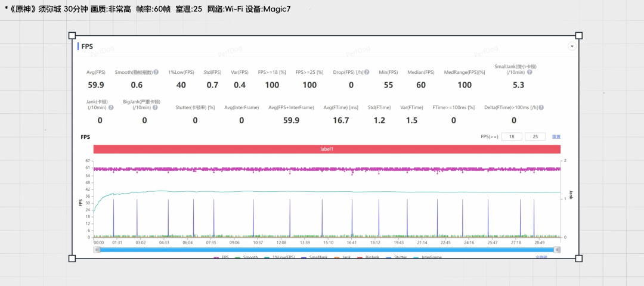Collapse the FPS panel with the arrow button
644x286 pixels.
(x=572, y=46)
